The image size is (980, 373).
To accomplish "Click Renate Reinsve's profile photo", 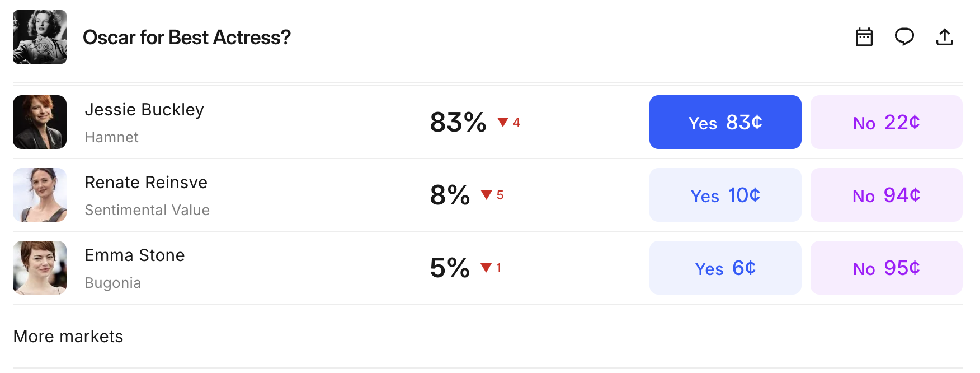I will 40,195.
